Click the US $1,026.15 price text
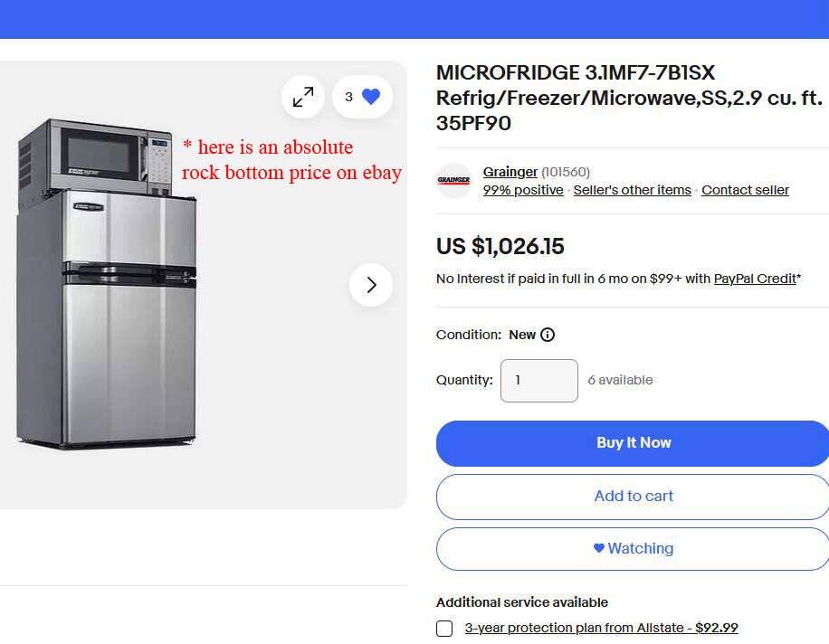Viewport: 829px width, 644px height. tap(500, 246)
